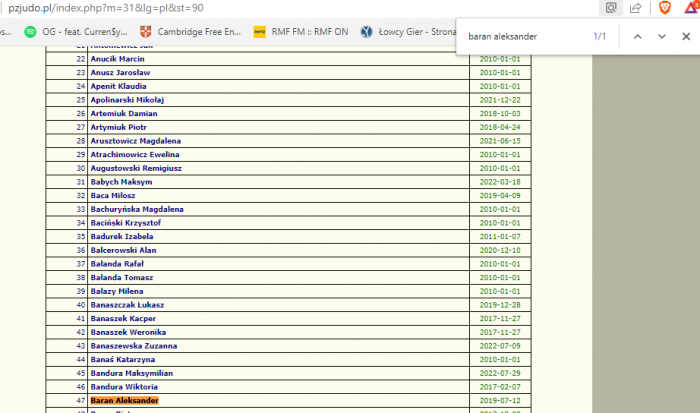Go to previous find result arrow
700x413 pixels.
pyautogui.click(x=638, y=37)
